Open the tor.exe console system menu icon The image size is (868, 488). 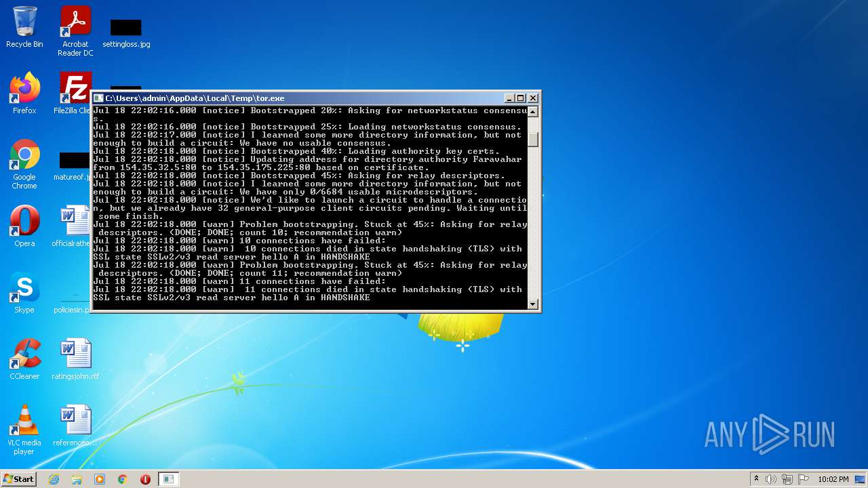[98, 98]
